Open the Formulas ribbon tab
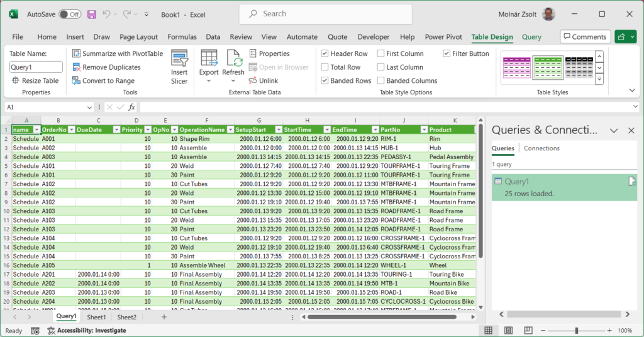 click(x=182, y=37)
